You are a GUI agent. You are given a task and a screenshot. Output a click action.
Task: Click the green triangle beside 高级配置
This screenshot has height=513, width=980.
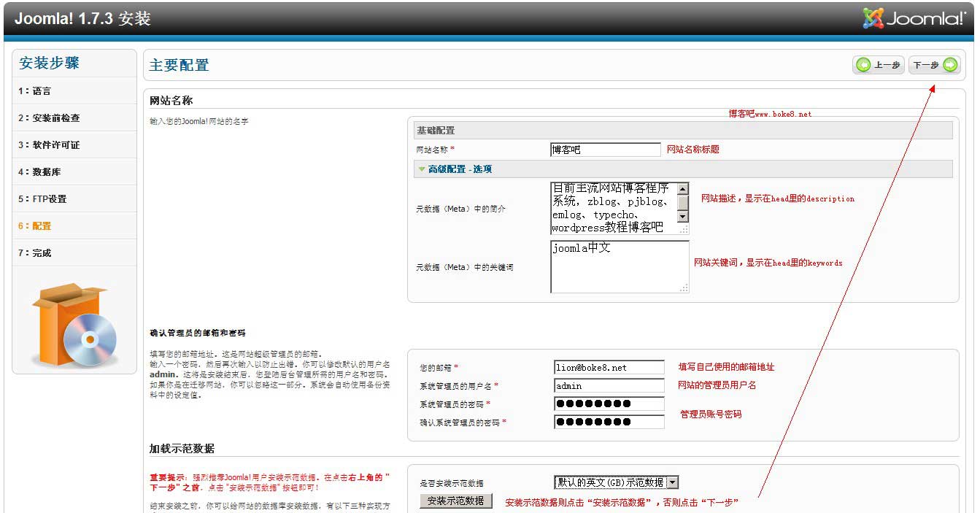pos(421,169)
